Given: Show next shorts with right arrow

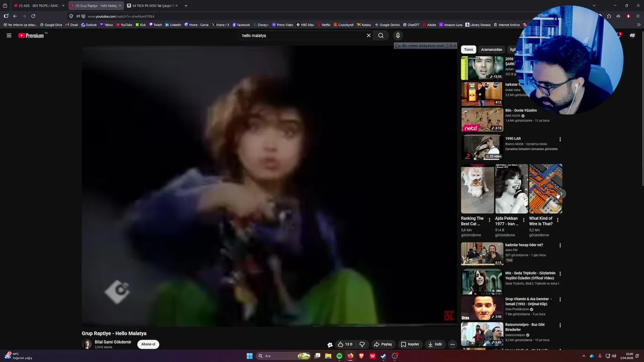Looking at the screenshot, I should 560,194.
